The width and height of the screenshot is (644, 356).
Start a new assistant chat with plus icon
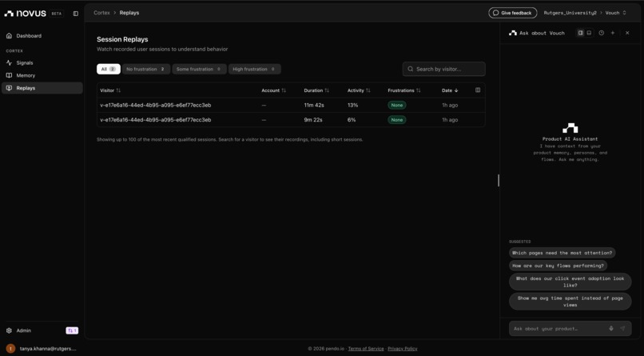(613, 33)
